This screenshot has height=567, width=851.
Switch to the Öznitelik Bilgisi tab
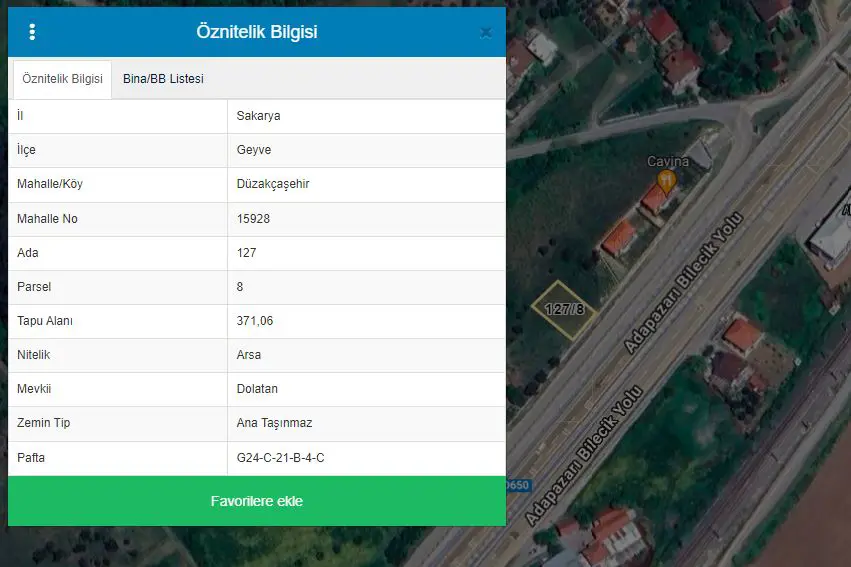click(62, 79)
